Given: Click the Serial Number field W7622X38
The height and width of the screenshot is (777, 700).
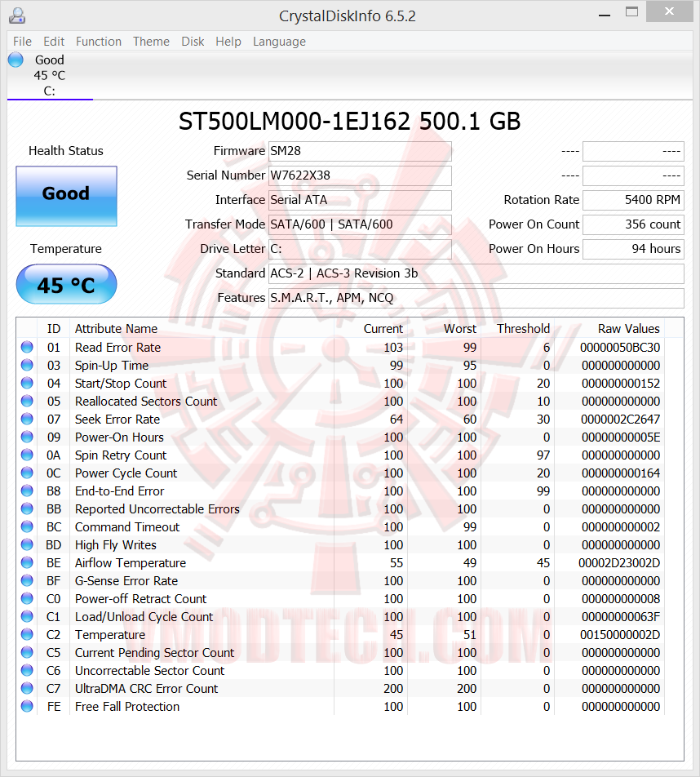Looking at the screenshot, I should coord(360,175).
